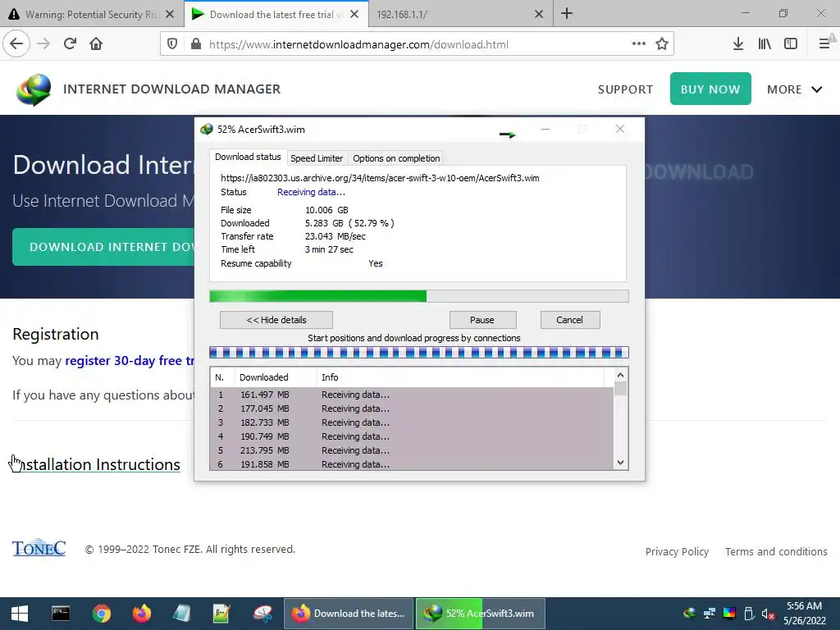Image resolution: width=840 pixels, height=630 pixels.
Task: Click the Downloaded column header
Action: 276,377
